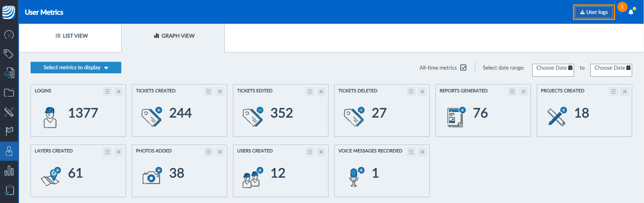The image size is (644, 203).
Task: Click the notification bell icon
Action: [631, 12]
